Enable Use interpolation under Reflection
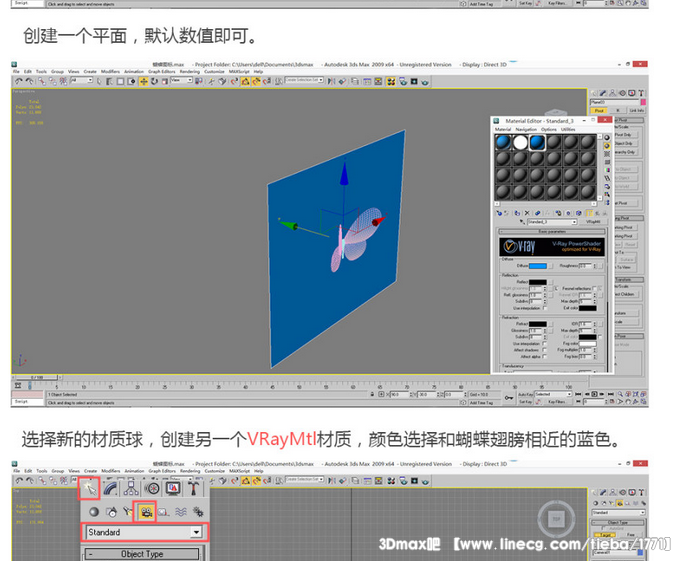The width and height of the screenshot is (700, 561). coord(545,308)
